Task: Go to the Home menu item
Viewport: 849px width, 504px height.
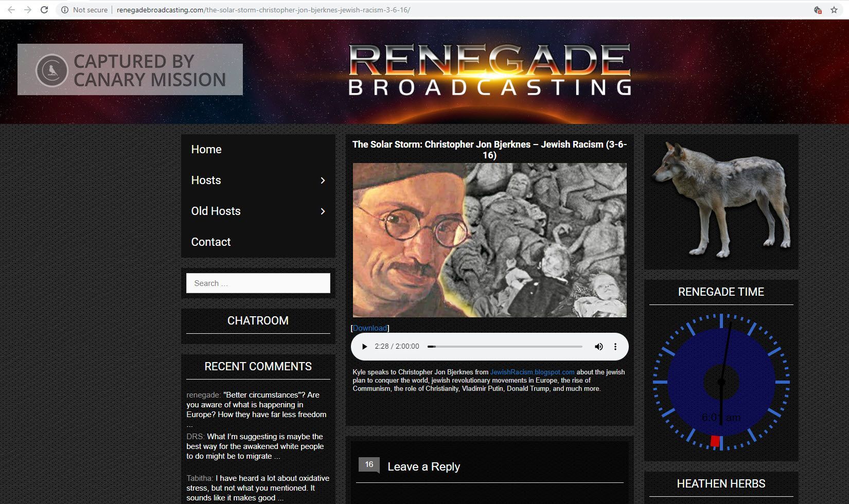Action: [x=206, y=150]
